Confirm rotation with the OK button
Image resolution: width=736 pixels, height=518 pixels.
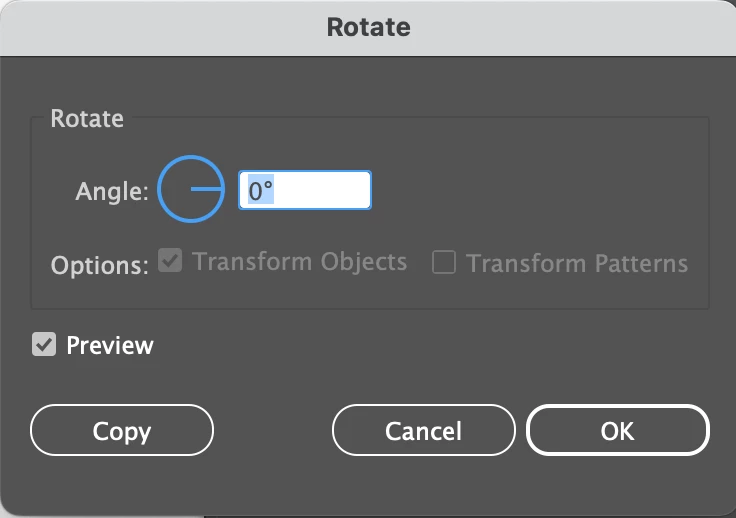617,431
